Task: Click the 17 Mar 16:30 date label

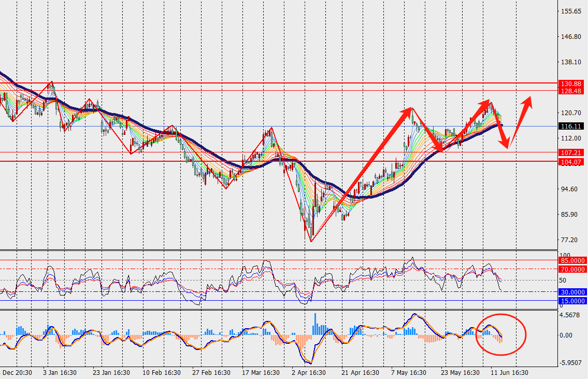Action: [261, 373]
